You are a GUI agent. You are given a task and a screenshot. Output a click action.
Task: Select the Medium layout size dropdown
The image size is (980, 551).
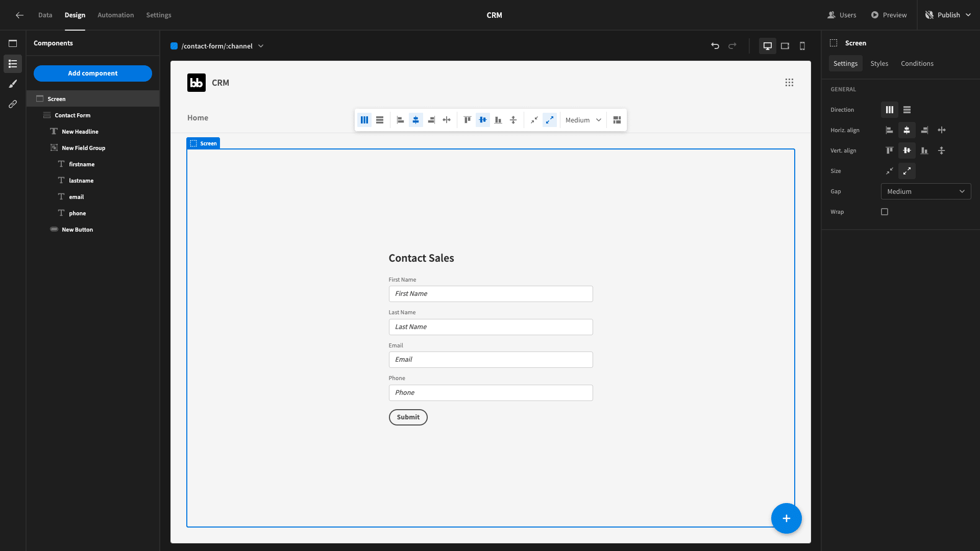coord(583,120)
